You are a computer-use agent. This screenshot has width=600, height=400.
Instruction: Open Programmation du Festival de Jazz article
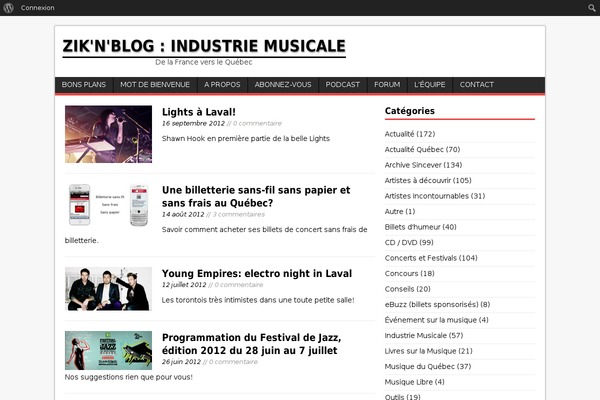251,344
